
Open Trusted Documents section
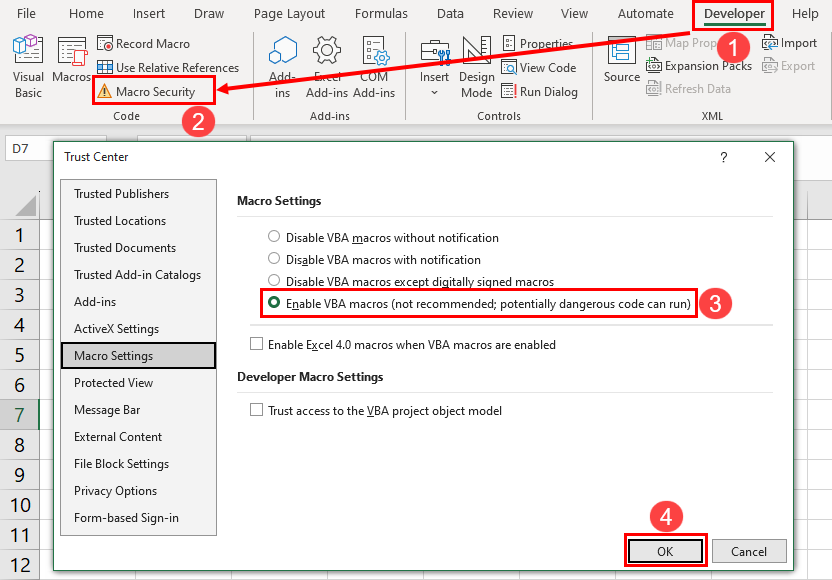click(x=138, y=248)
